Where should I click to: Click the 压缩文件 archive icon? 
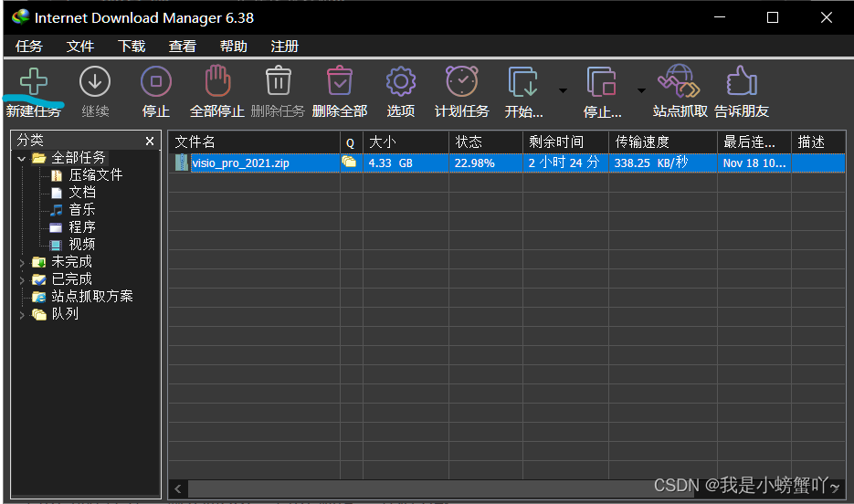coord(56,175)
